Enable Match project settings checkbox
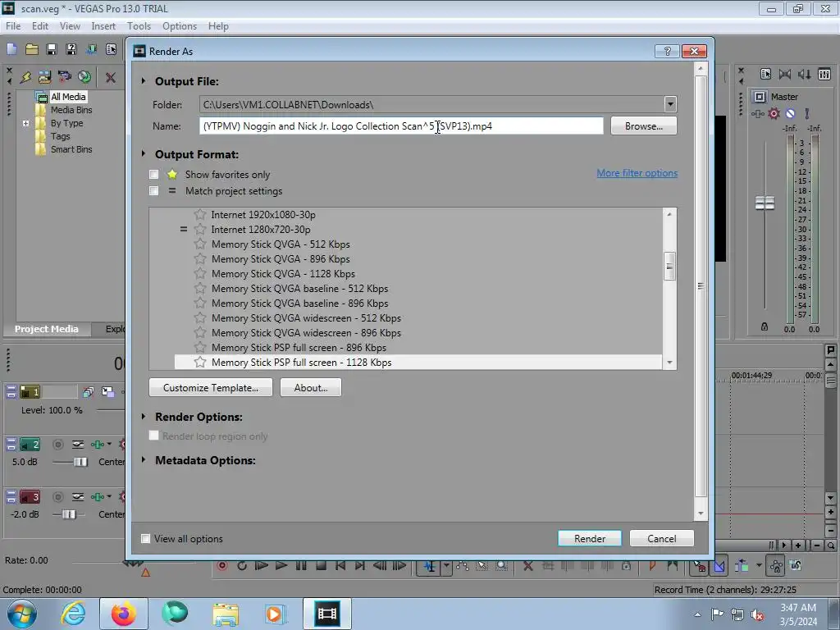Viewport: 840px width, 630px height. (x=153, y=191)
